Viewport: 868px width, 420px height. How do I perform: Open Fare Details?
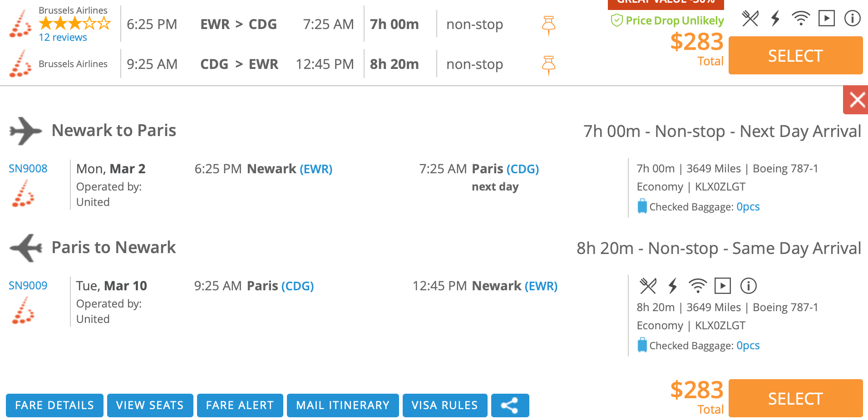click(54, 405)
